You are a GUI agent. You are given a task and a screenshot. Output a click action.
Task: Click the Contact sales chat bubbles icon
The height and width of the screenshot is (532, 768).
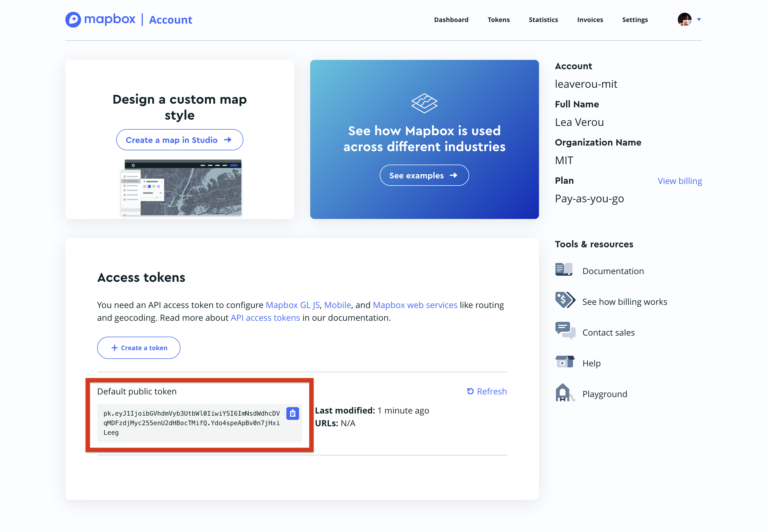point(565,330)
